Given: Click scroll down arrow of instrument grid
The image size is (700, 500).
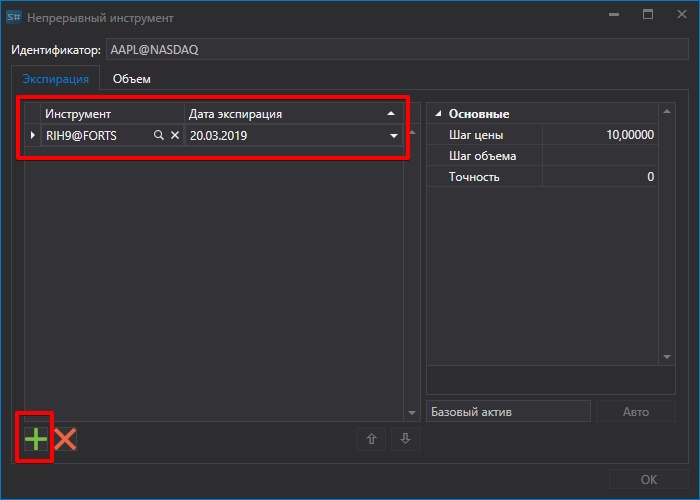Looking at the screenshot, I should tap(412, 413).
